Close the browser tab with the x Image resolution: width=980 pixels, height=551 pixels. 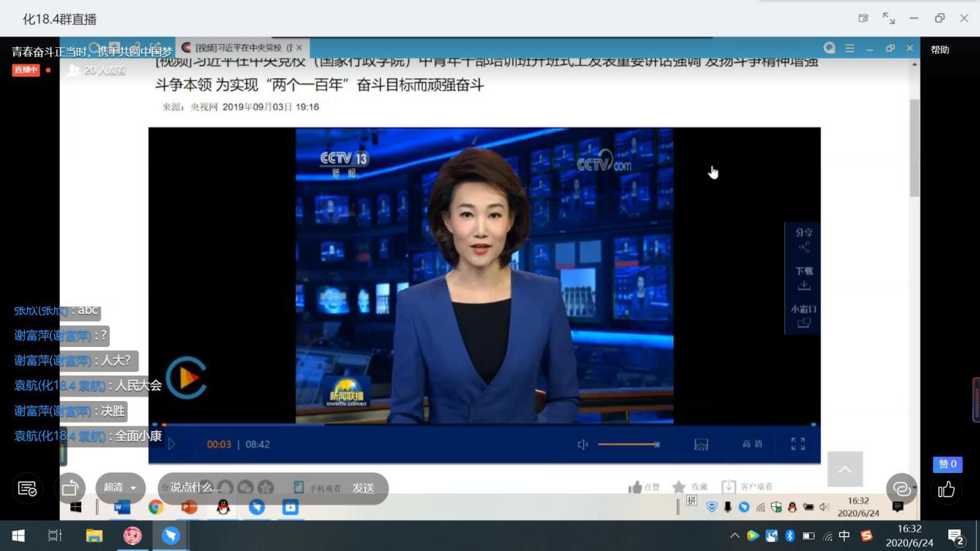point(299,48)
